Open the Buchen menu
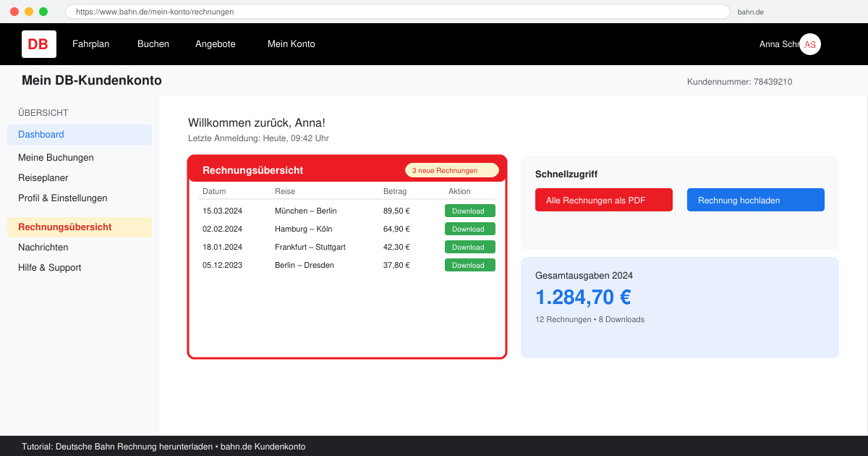868x456 pixels. point(153,44)
